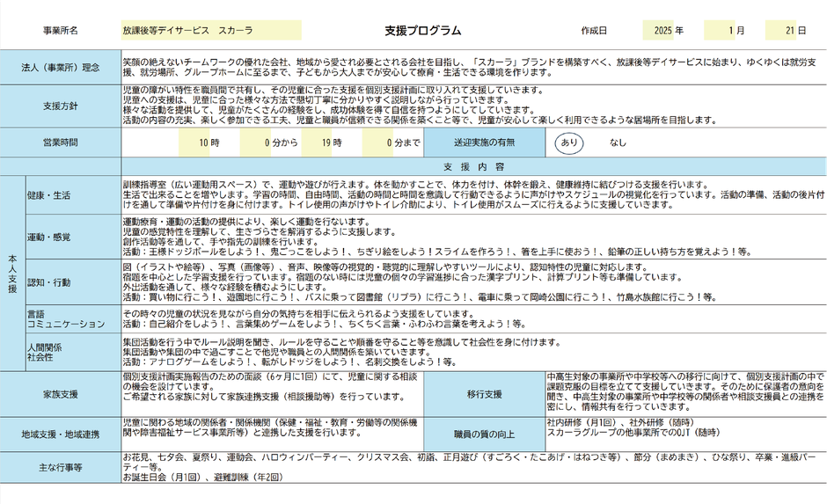Viewport: 827px width, 504px height.
Task: Click the month field showing 1
Action: coord(720,31)
